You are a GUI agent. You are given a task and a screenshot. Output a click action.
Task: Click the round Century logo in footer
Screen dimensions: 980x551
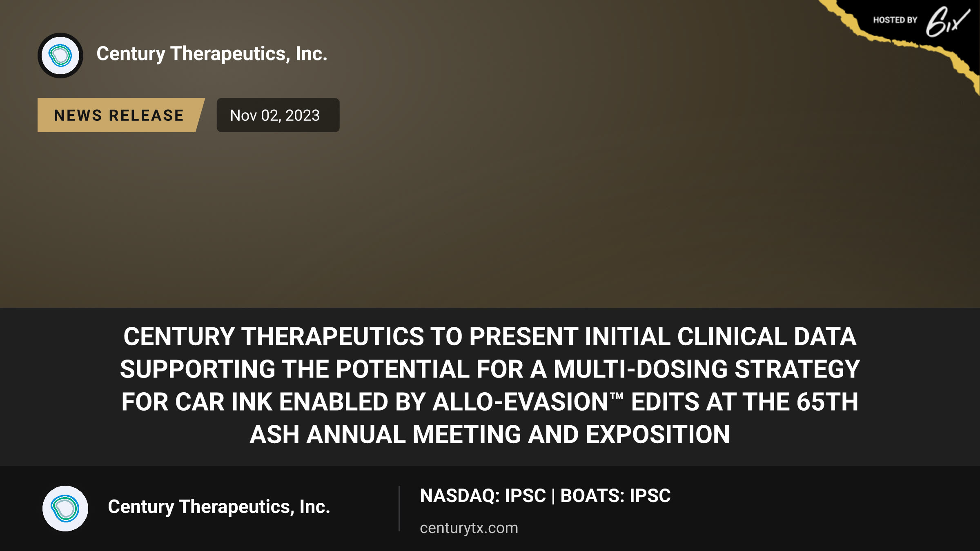[x=65, y=509]
